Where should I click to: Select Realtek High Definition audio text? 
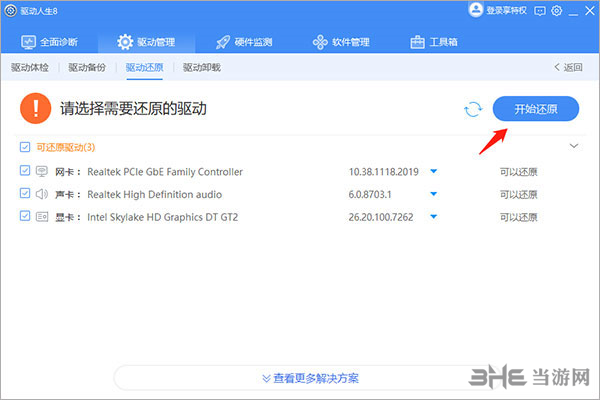(155, 194)
